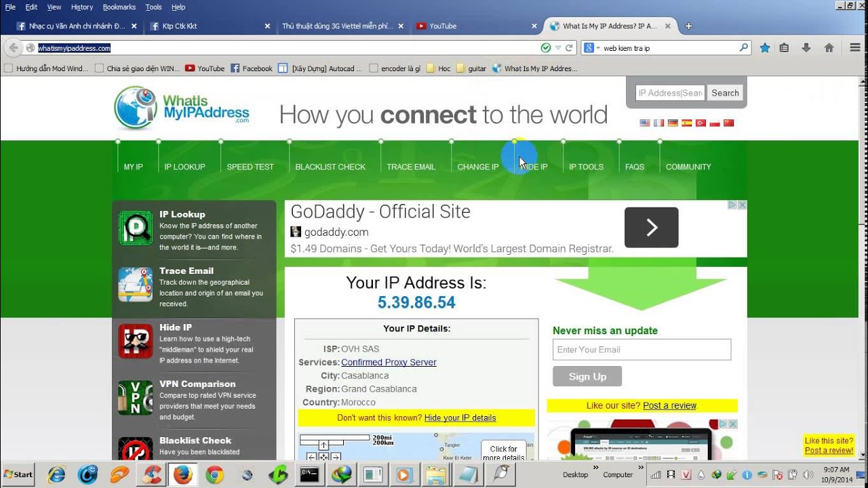
Task: Click the Hide your IP details link
Action: click(x=460, y=418)
